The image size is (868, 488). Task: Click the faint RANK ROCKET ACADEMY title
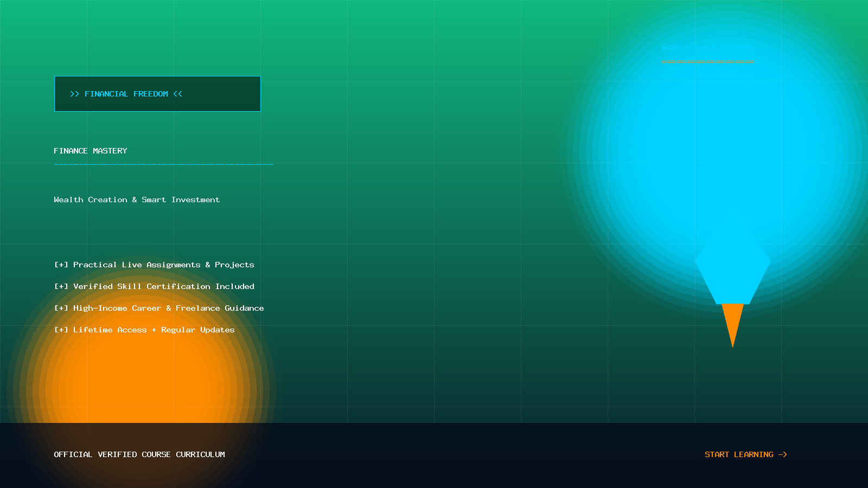pos(707,48)
